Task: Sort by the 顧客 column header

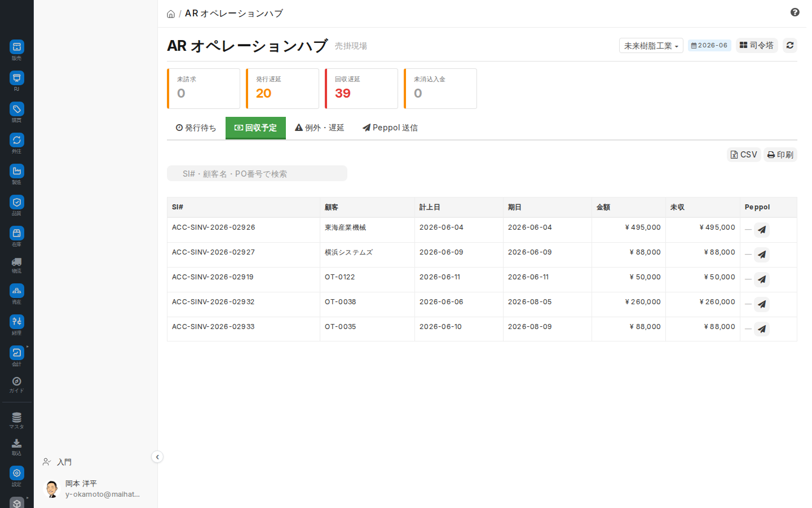Action: click(x=367, y=207)
